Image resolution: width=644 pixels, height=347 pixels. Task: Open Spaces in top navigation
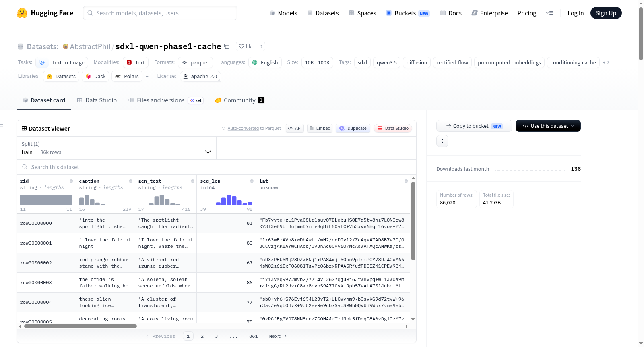pyautogui.click(x=362, y=13)
